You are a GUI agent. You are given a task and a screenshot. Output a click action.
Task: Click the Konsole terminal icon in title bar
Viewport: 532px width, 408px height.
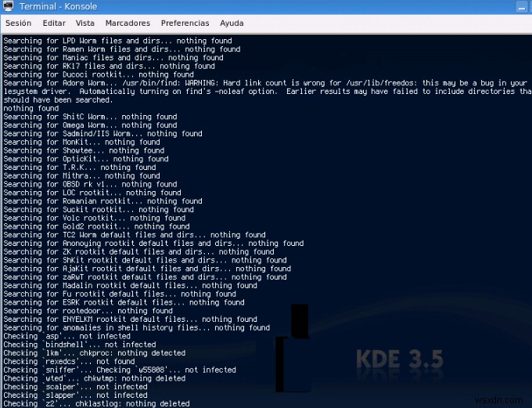(x=8, y=5)
